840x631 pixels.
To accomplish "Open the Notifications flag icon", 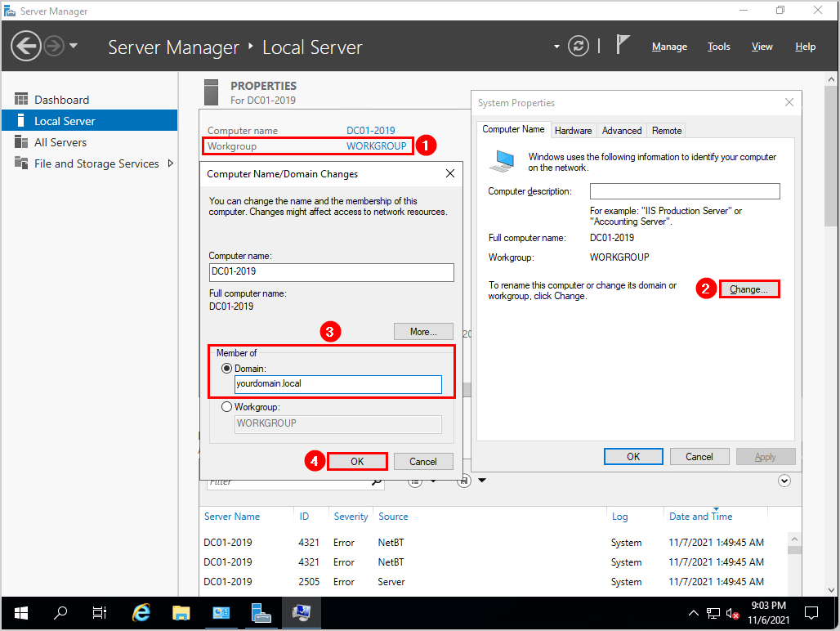I will coord(622,44).
